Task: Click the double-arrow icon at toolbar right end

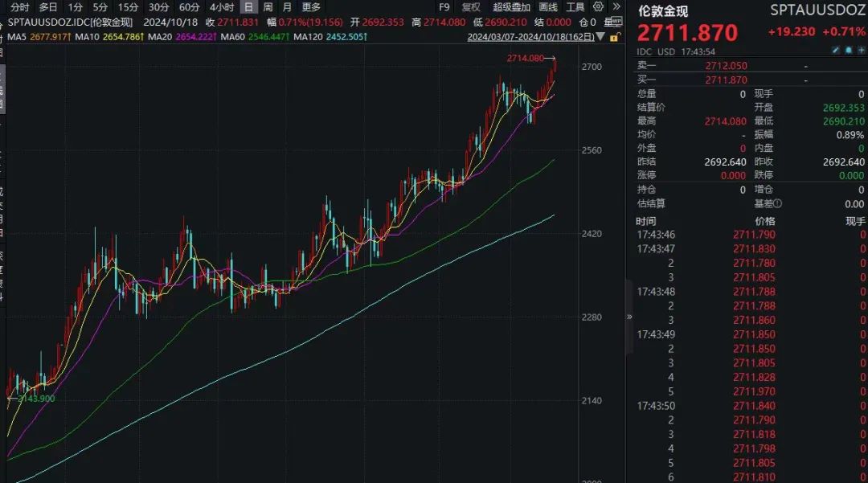Action: pos(616,6)
